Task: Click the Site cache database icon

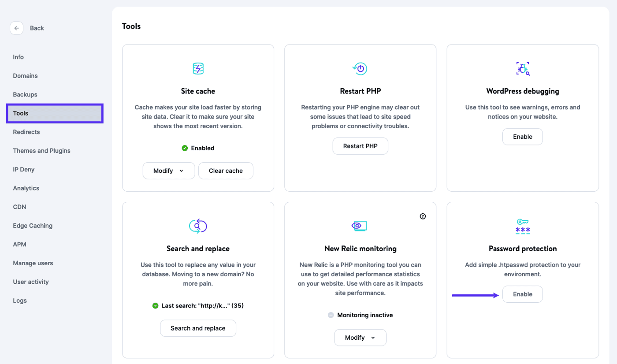Action: [198, 69]
